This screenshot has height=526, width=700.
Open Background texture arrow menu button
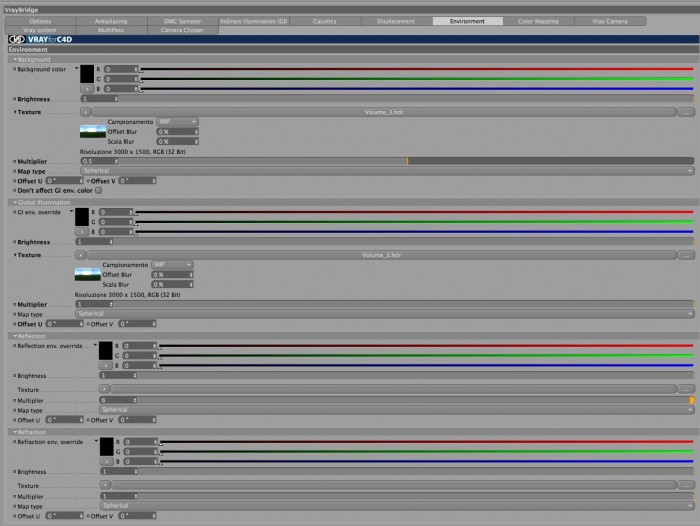[86, 112]
